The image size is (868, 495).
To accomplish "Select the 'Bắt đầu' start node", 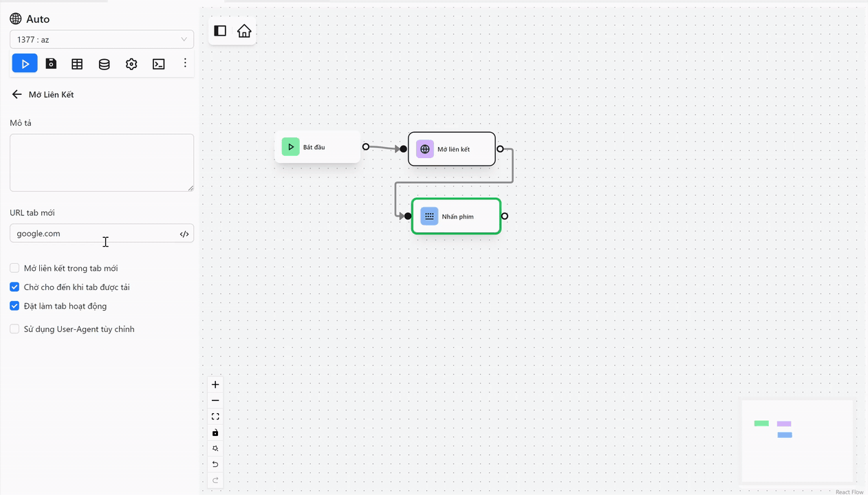I will (317, 146).
